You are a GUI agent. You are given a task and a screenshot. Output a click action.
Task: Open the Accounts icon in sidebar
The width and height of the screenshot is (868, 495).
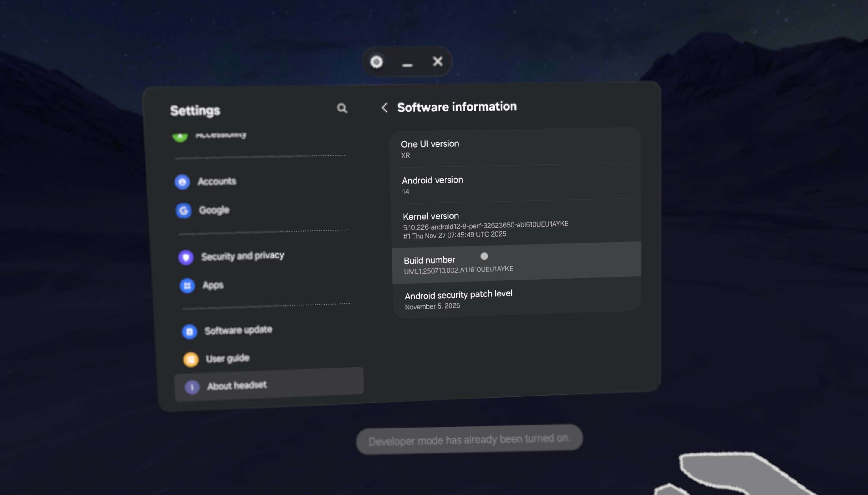[x=182, y=182]
